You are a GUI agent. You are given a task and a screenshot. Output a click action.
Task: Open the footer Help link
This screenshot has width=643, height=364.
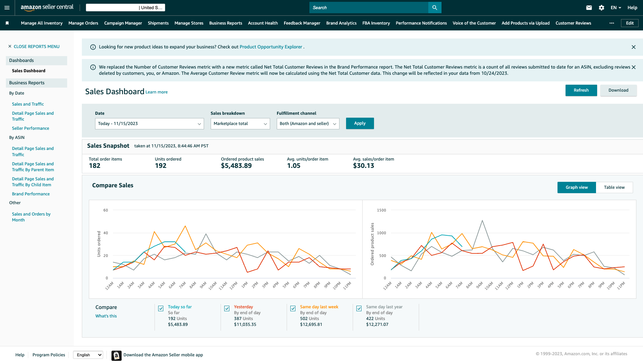click(x=20, y=355)
